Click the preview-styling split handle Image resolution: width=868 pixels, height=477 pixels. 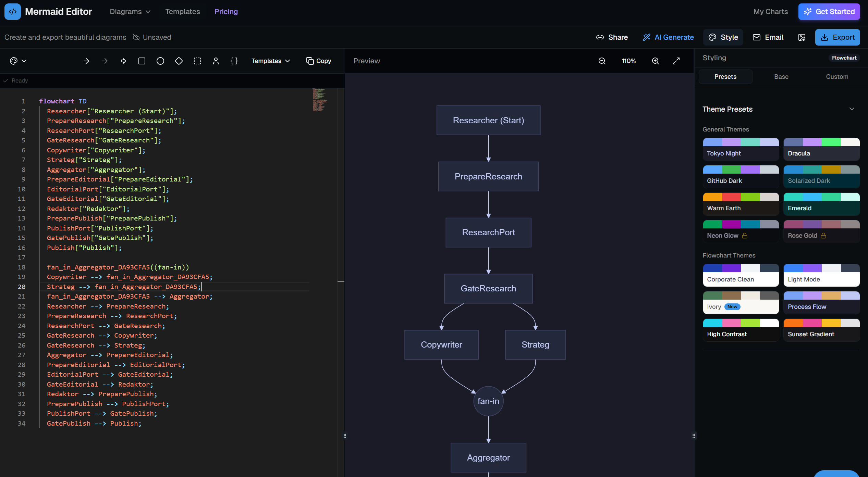point(694,436)
